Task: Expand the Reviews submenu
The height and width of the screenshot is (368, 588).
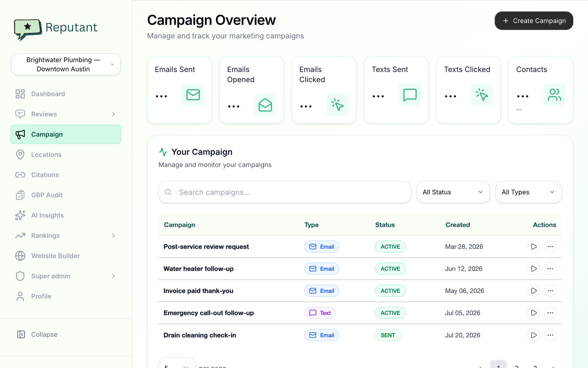Action: click(113, 114)
